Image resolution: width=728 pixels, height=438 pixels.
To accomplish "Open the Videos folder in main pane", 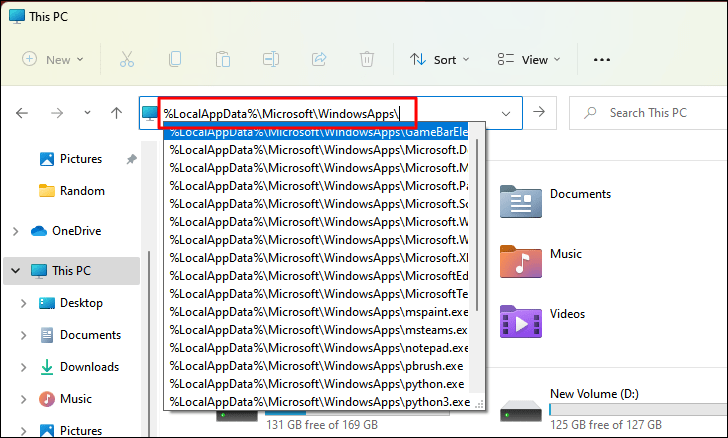I will click(x=543, y=321).
